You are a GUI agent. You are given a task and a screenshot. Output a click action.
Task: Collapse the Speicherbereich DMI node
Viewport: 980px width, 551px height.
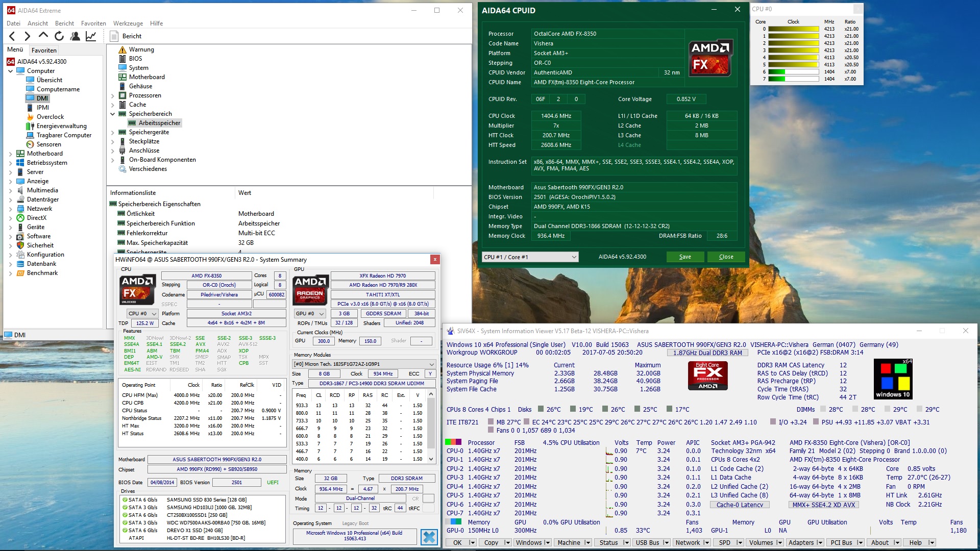pyautogui.click(x=113, y=114)
